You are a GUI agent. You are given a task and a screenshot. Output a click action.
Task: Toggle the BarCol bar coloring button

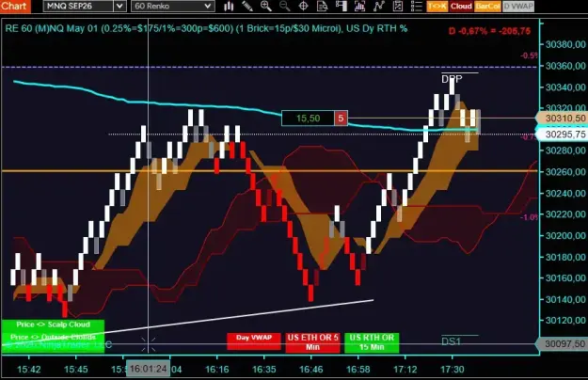click(487, 6)
